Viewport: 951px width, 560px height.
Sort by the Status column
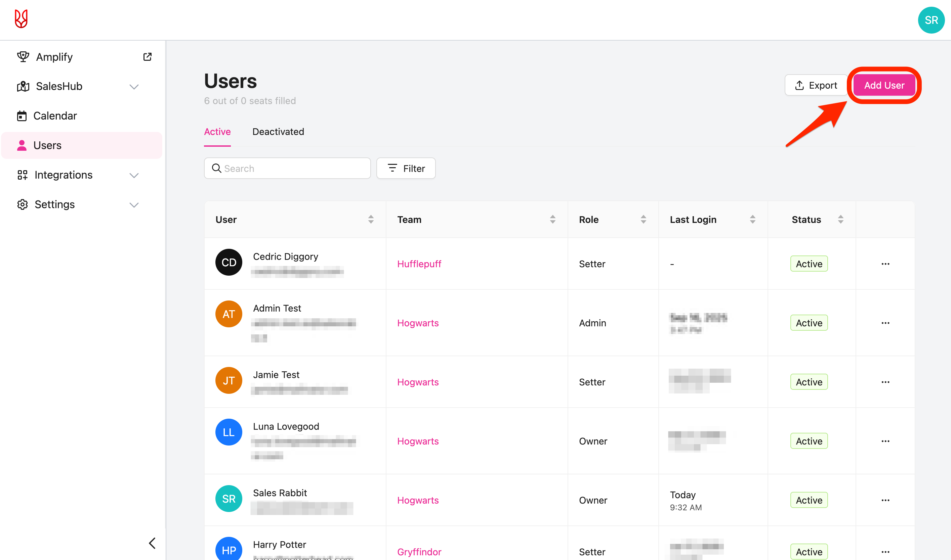point(840,219)
